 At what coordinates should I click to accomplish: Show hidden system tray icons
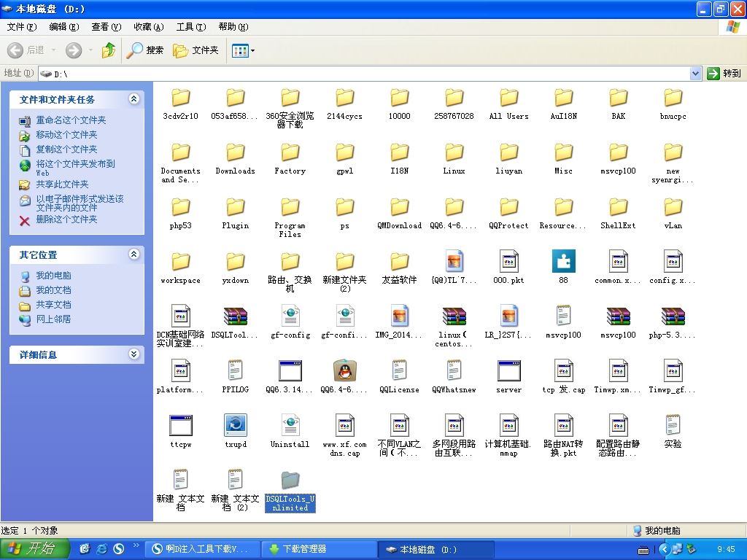point(664,549)
